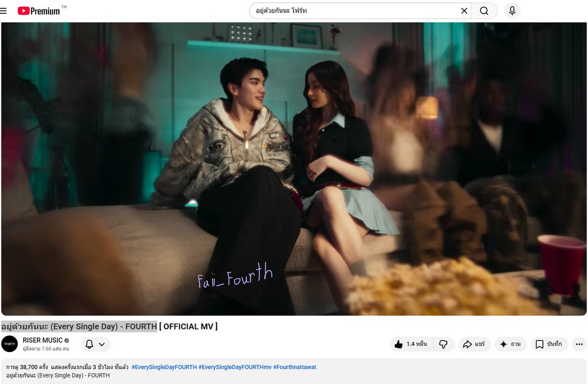Click the video player area

pyautogui.click(x=294, y=169)
